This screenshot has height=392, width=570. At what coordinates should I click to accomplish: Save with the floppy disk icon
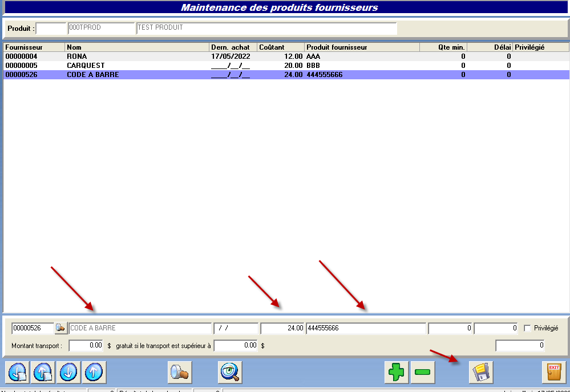pyautogui.click(x=481, y=373)
